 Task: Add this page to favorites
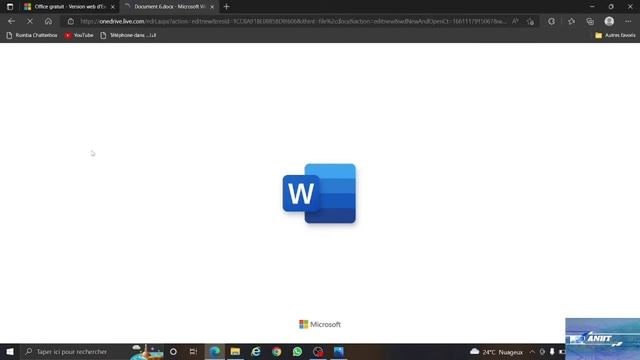[530, 21]
